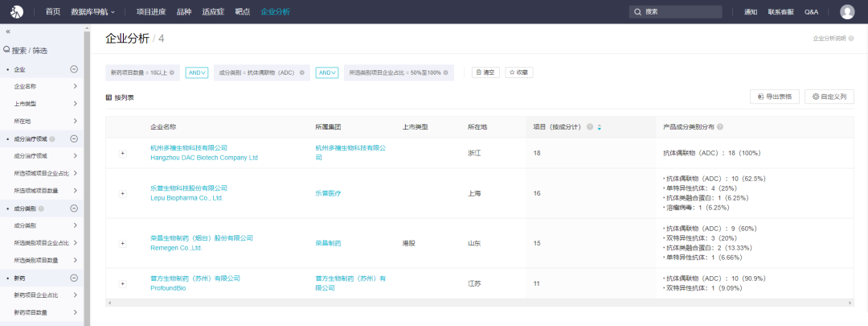
Task: Collapse the 成分类别 filter section
Action: pyautogui.click(x=74, y=208)
